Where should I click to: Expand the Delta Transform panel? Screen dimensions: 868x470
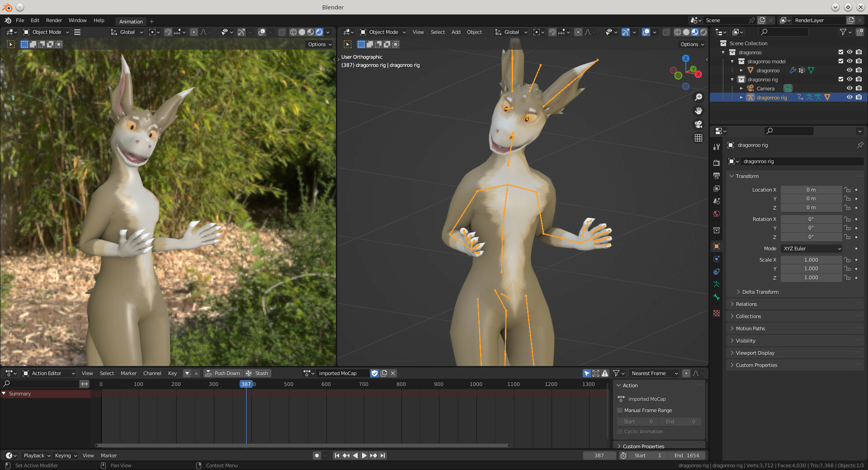tap(760, 292)
